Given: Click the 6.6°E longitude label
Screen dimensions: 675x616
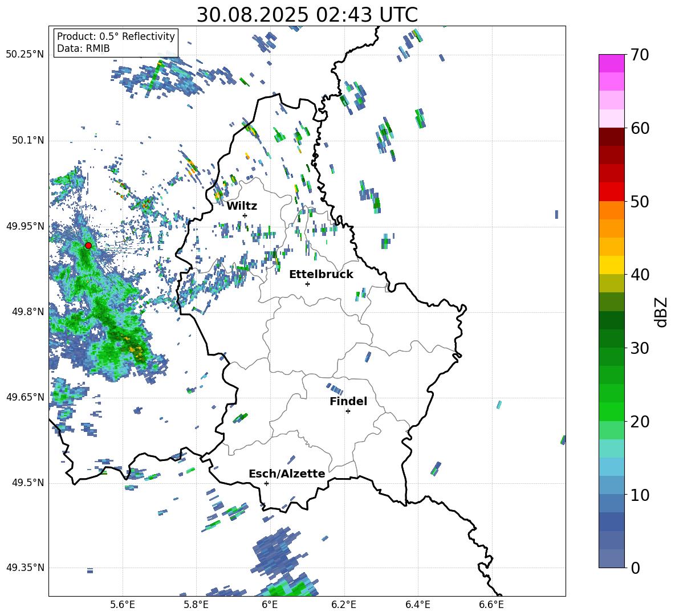Looking at the screenshot, I should pos(491,605).
